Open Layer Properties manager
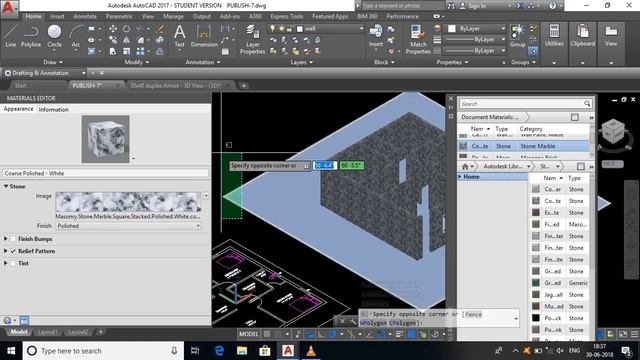This screenshot has width=640, height=360. (x=252, y=39)
